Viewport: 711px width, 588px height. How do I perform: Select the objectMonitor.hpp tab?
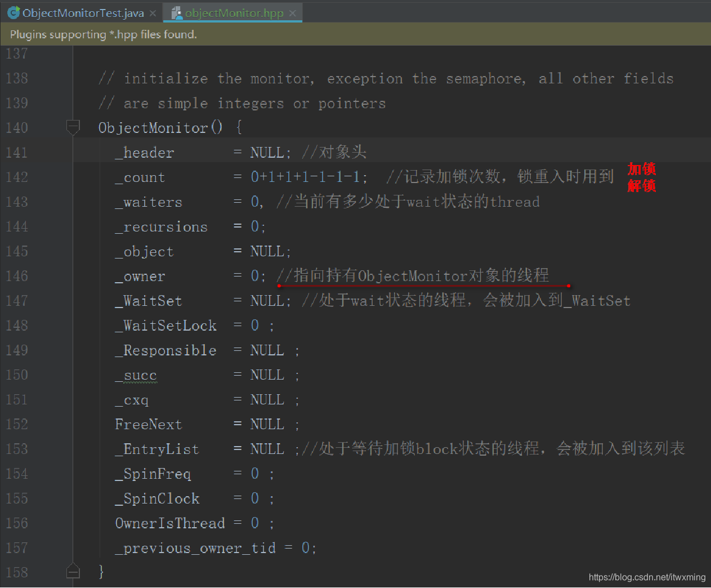point(234,13)
